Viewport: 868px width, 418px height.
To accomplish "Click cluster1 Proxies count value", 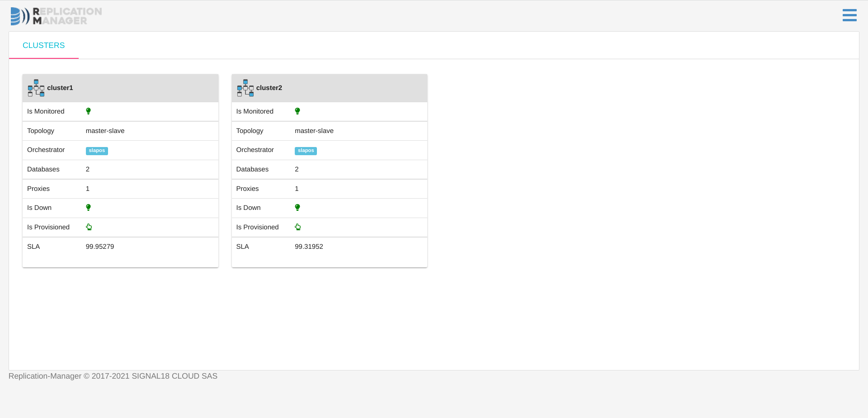I will click(x=88, y=189).
